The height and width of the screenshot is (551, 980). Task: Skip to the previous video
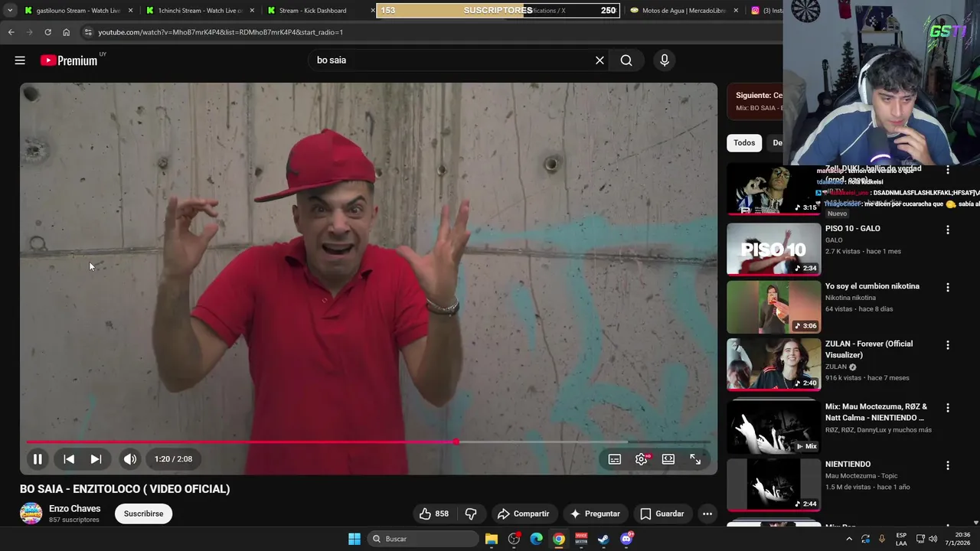[69, 459]
